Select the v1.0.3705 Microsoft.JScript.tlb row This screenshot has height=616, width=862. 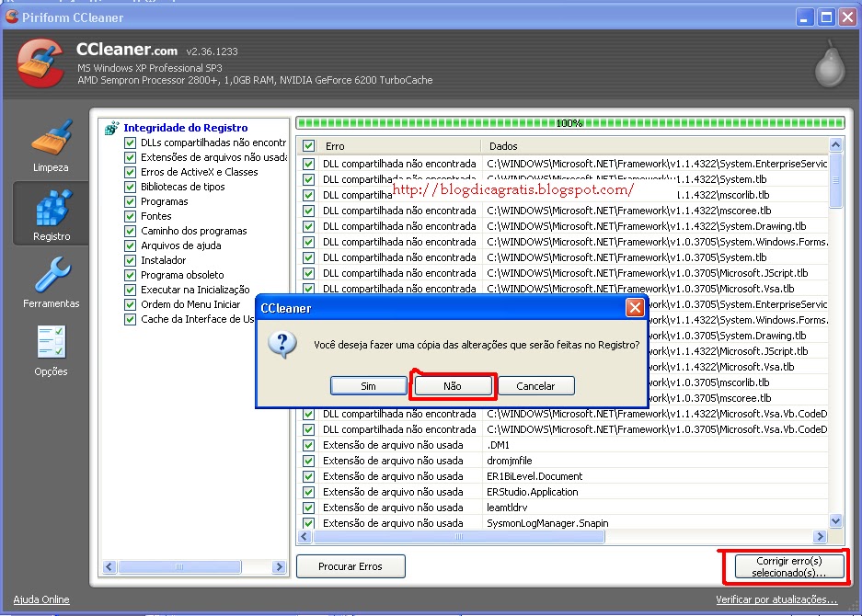[x=563, y=273]
